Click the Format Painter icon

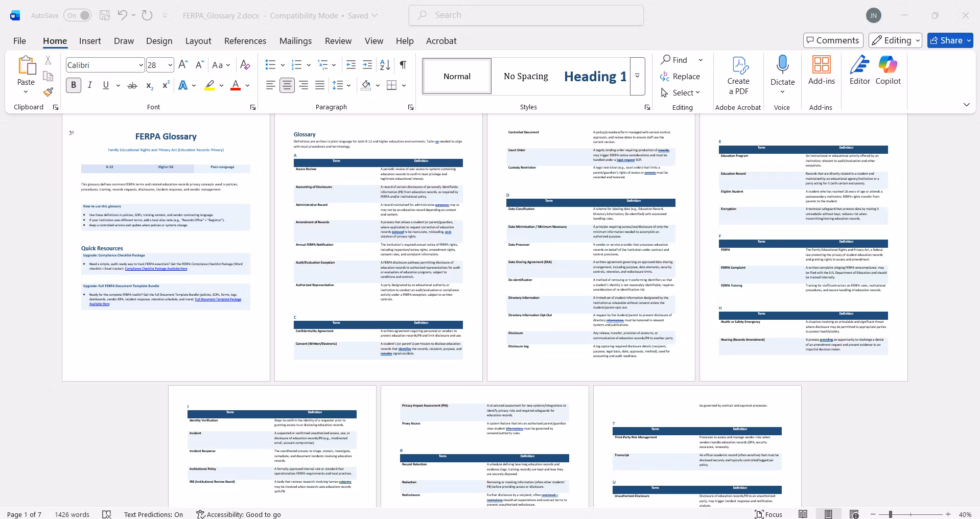click(x=48, y=92)
